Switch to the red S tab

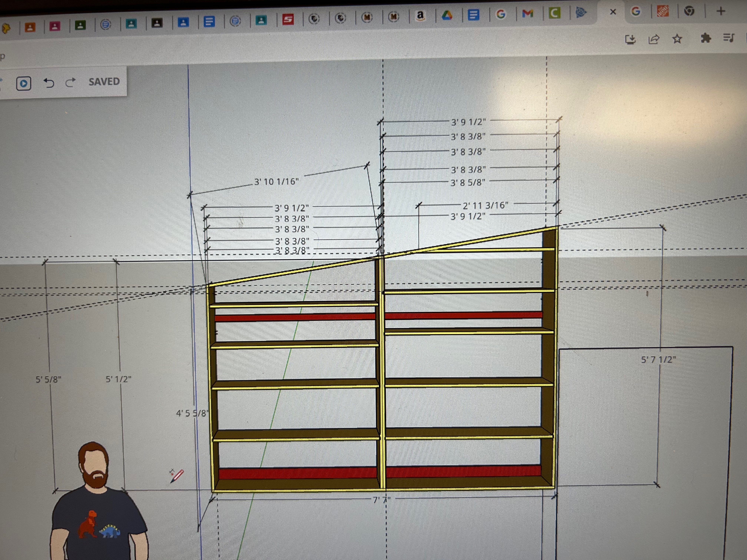pyautogui.click(x=288, y=20)
